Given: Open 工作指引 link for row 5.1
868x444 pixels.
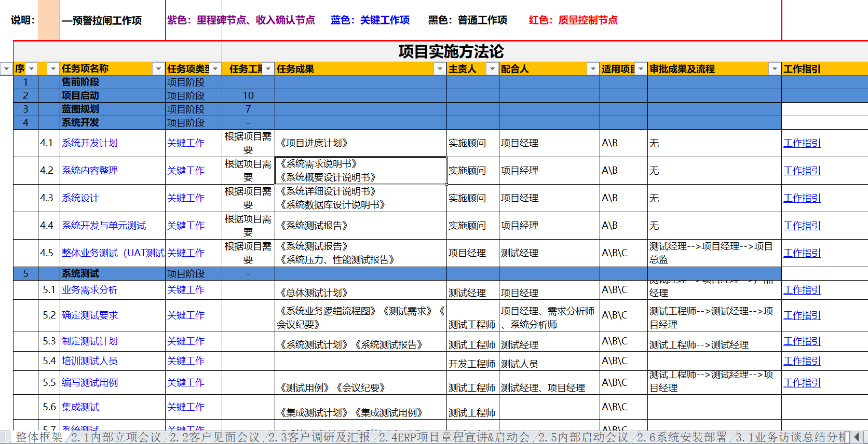Looking at the screenshot, I should pos(802,290).
